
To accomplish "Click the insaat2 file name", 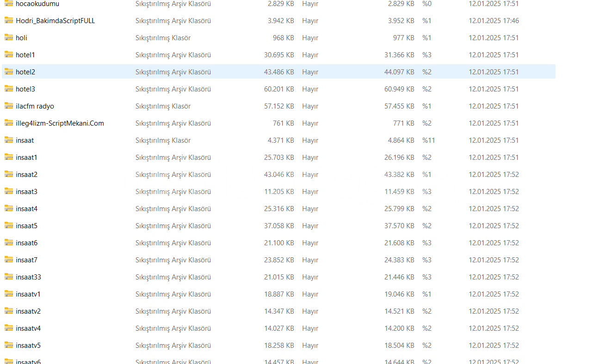I will pos(26,175).
